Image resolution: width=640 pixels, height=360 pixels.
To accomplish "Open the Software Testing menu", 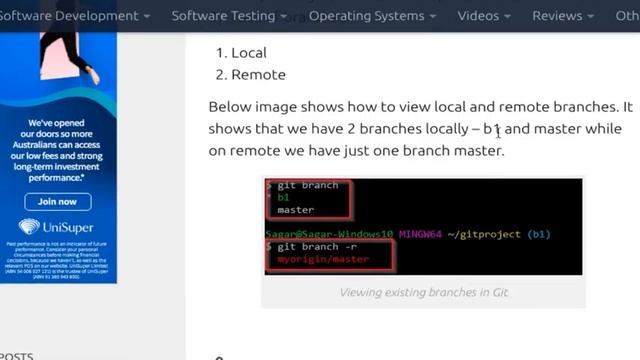I will (229, 16).
